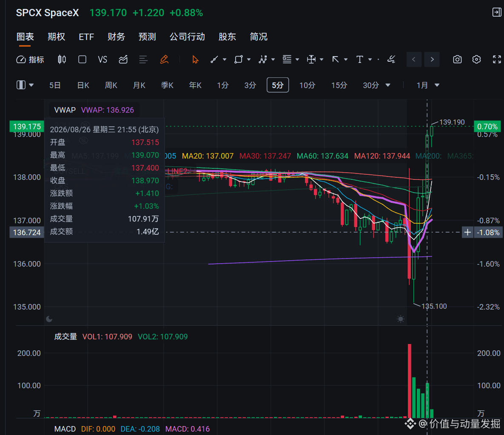Click the MA60: 137.634 label
504x435 pixels.
322,156
